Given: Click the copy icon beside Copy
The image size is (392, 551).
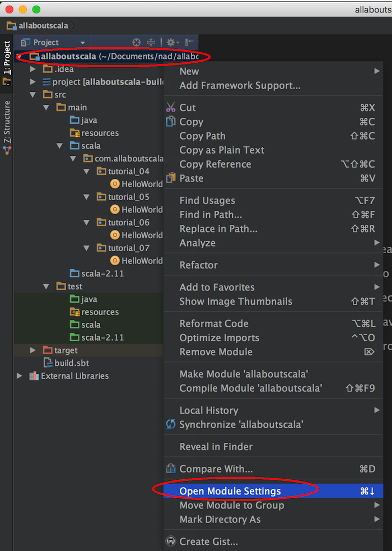Looking at the screenshot, I should click(171, 121).
